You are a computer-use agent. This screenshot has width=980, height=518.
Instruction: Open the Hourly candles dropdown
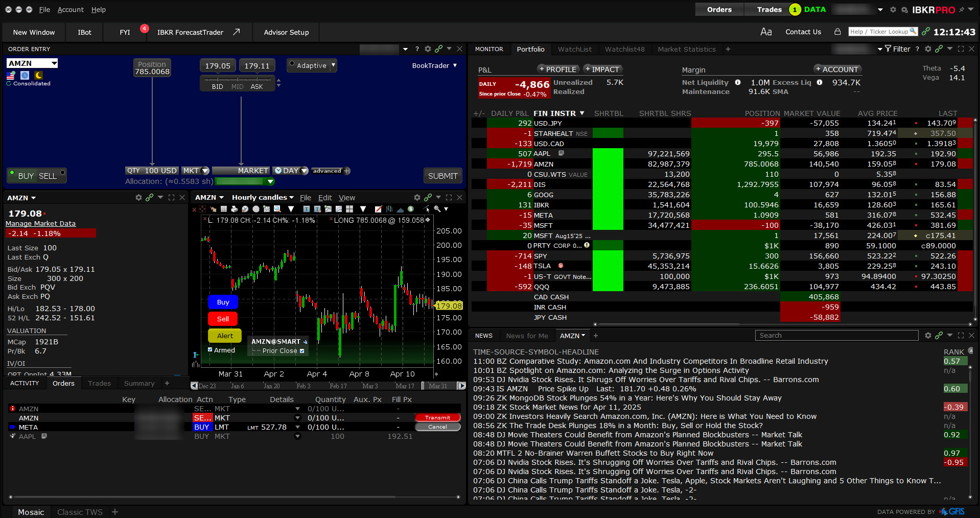coord(262,197)
